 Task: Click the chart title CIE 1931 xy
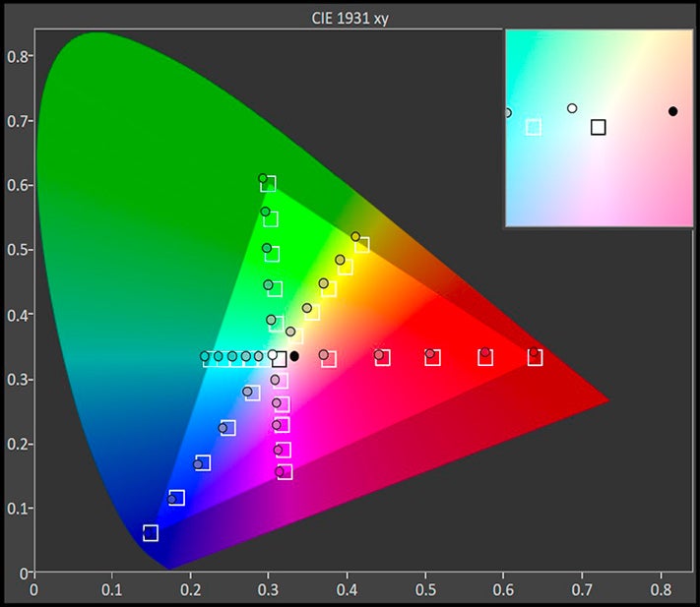click(350, 19)
